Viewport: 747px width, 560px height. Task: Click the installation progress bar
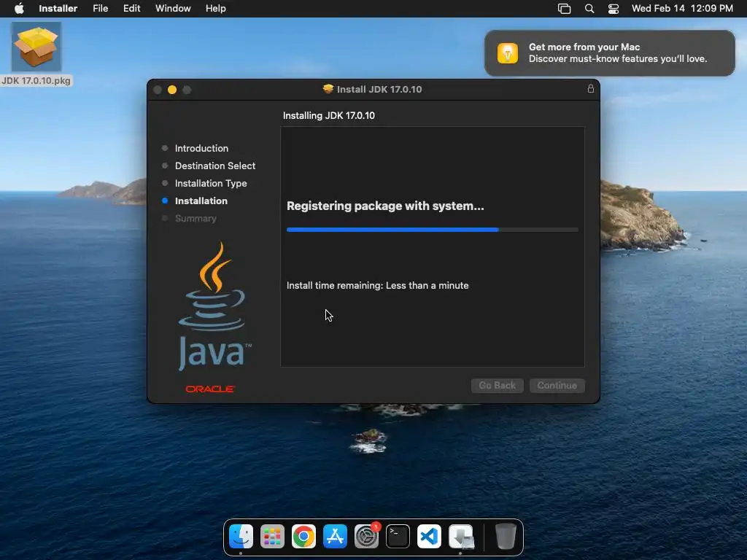pos(432,230)
